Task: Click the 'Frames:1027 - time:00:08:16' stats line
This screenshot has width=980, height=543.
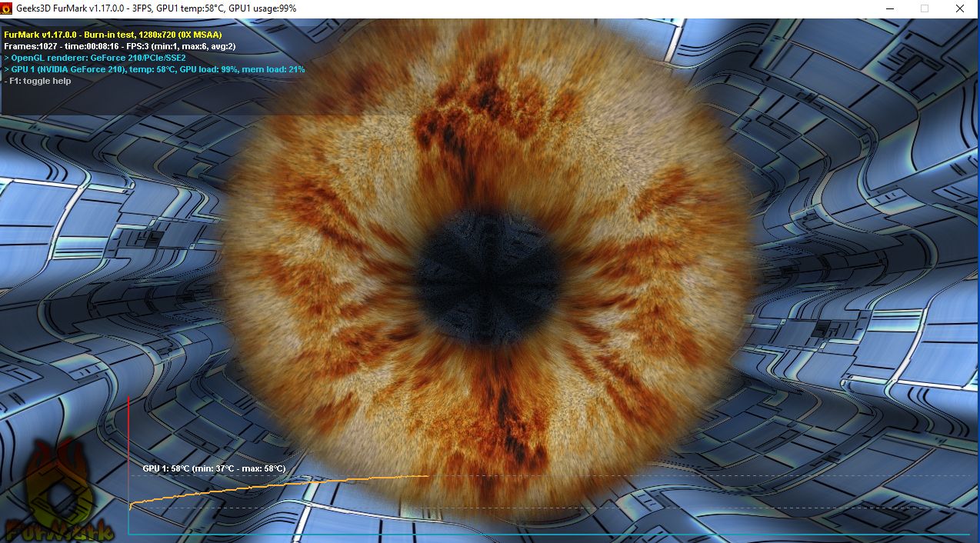Action: [120, 46]
